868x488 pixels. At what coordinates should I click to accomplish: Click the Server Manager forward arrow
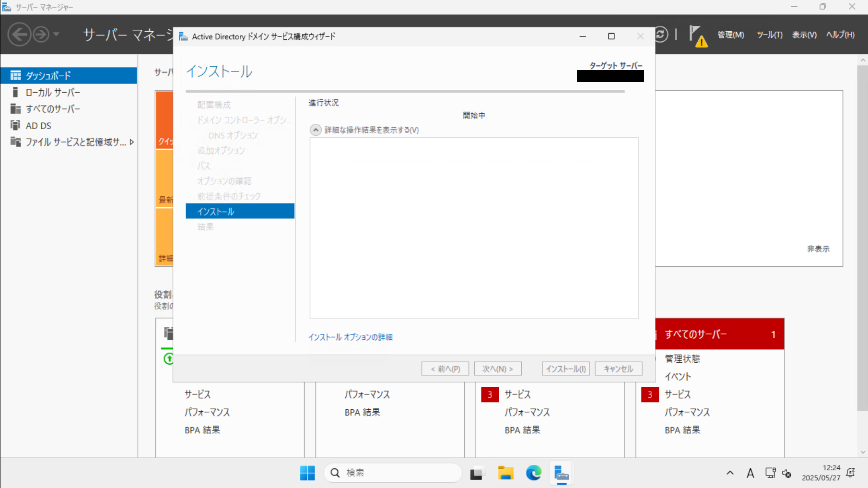point(41,35)
